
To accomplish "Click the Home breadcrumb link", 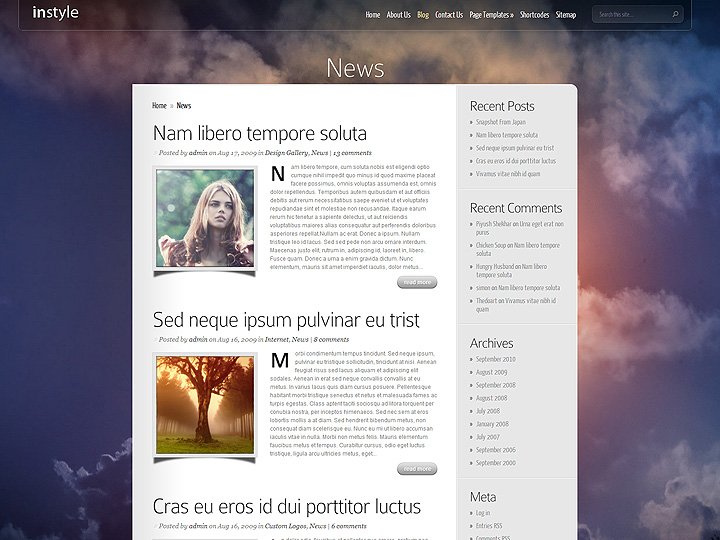I will (159, 106).
